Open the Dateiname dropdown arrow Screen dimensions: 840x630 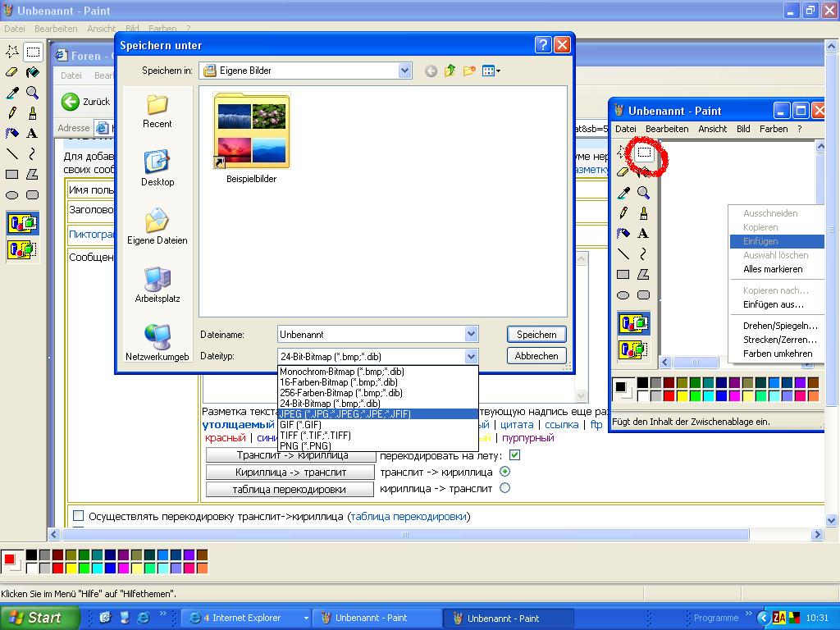click(x=471, y=334)
